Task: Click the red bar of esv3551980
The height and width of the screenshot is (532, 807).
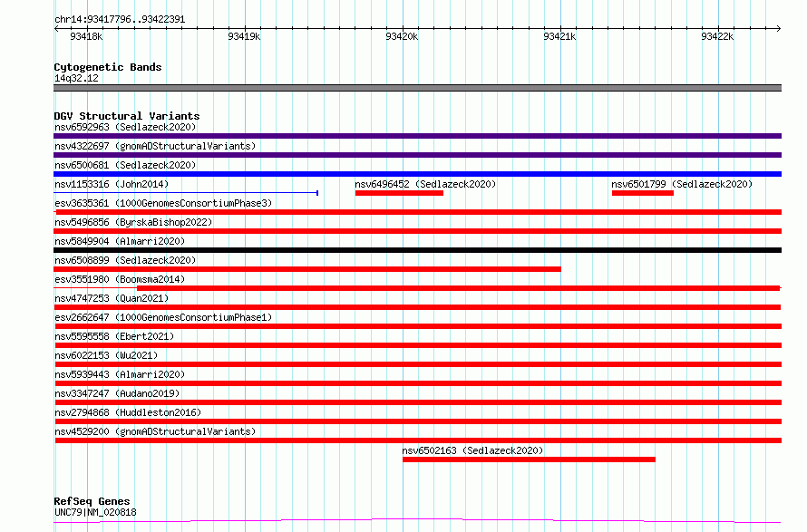Action: 459,288
